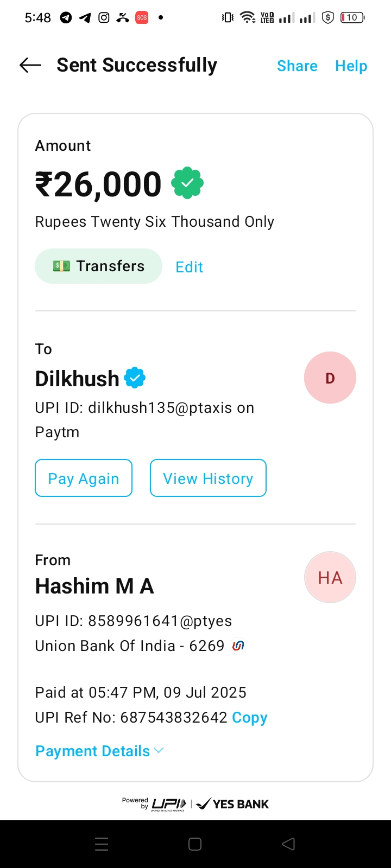391x868 pixels.
Task: Copy the UPI reference number
Action: click(249, 717)
